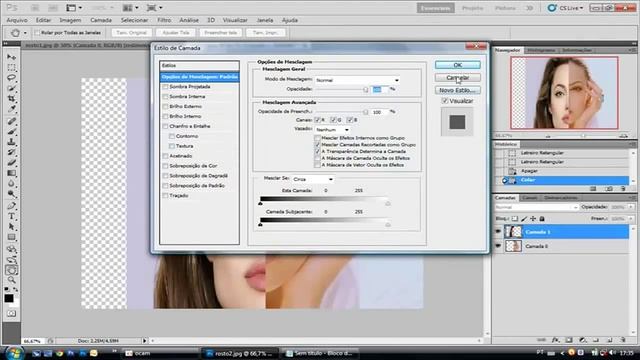Toggle Rolar por Todas as Janelas checkbox
Screen dimensions: 640x360
38,33
